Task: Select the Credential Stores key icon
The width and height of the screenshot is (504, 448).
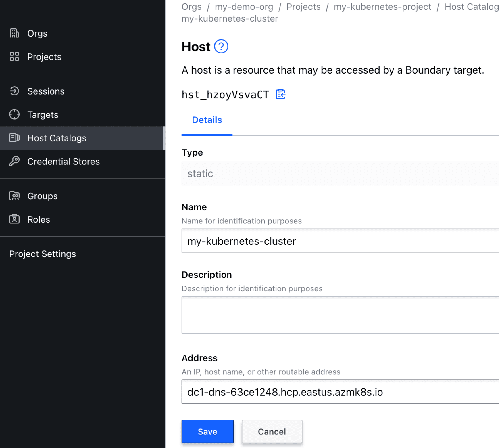Action: pos(15,161)
